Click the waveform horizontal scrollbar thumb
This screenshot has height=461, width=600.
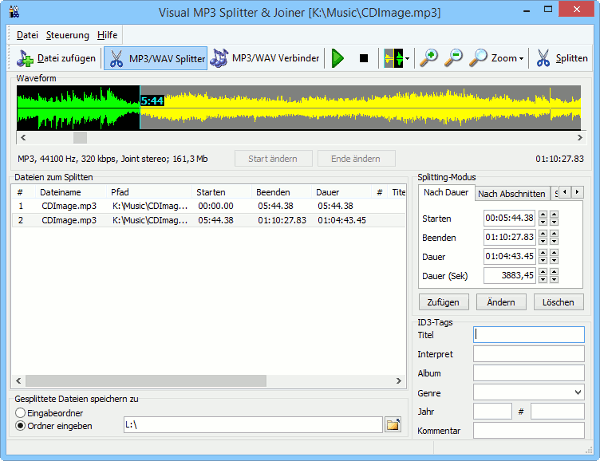tap(80, 137)
